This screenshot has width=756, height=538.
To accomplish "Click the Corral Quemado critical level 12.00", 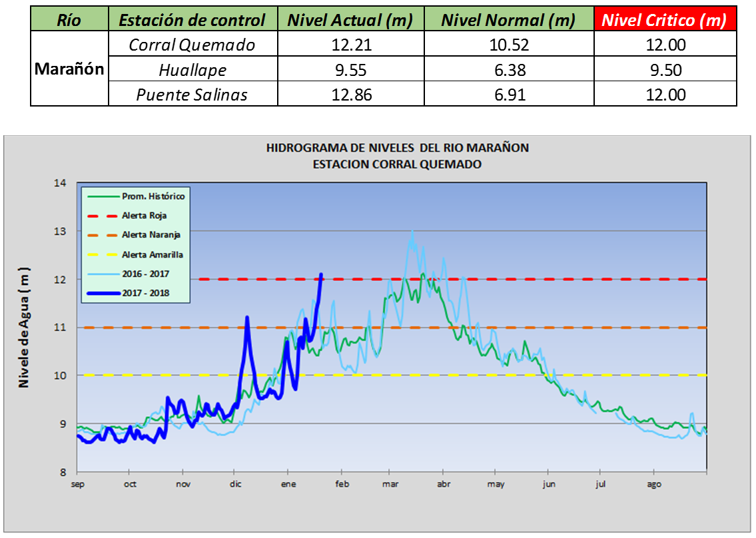I will [666, 45].
